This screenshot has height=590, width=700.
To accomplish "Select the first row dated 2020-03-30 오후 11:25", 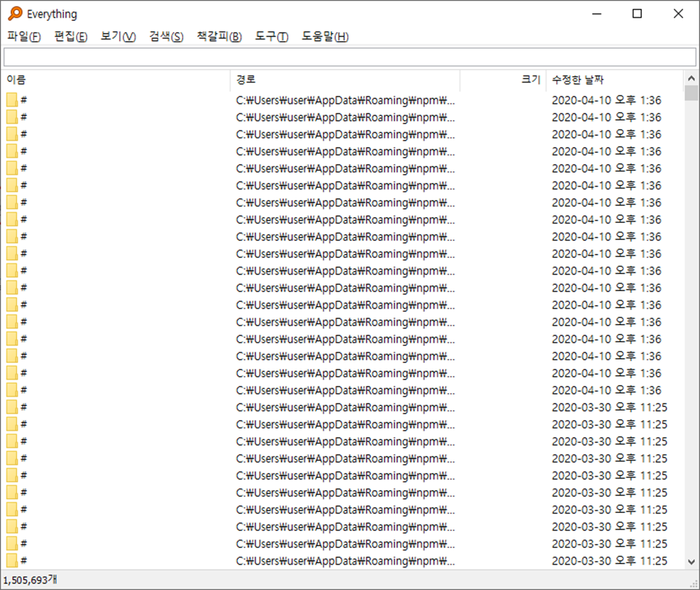I will (343, 407).
